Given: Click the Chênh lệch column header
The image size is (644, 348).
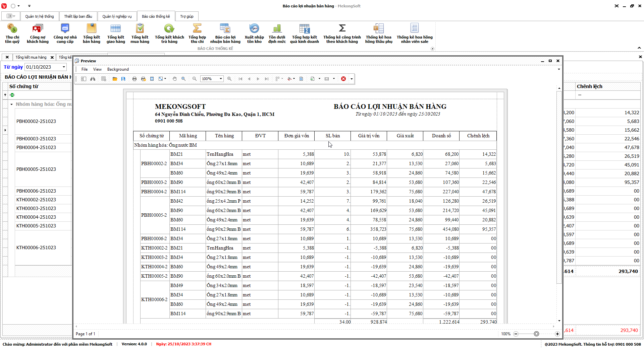Looking at the screenshot, I should pos(589,86).
